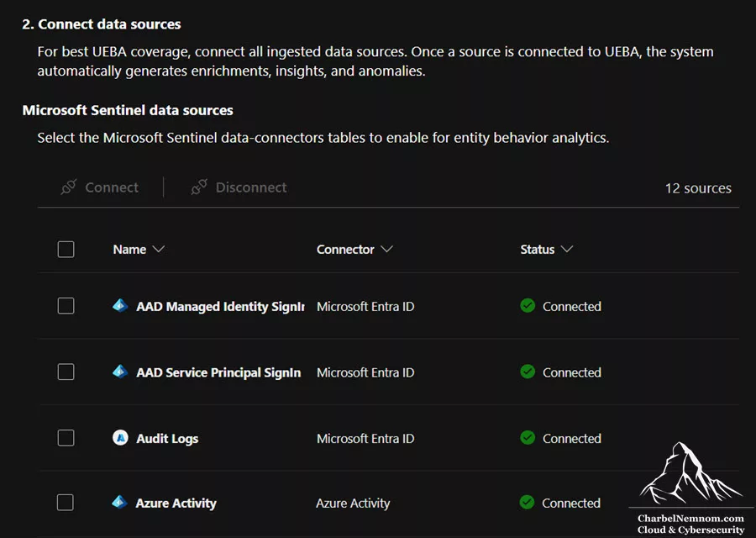
Task: Check the Azure Activity row checkbox
Action: (x=66, y=503)
